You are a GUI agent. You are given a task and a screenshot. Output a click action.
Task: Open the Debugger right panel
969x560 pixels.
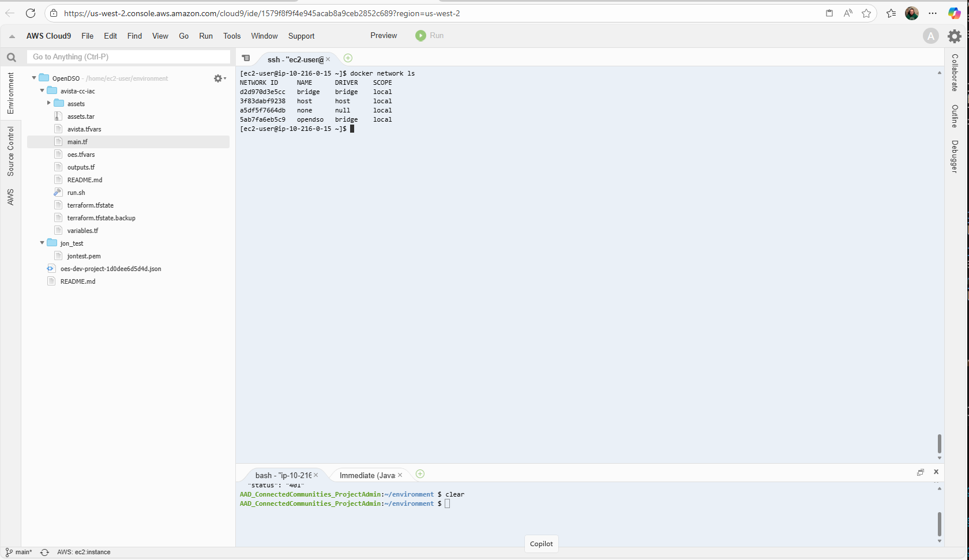tap(955, 156)
